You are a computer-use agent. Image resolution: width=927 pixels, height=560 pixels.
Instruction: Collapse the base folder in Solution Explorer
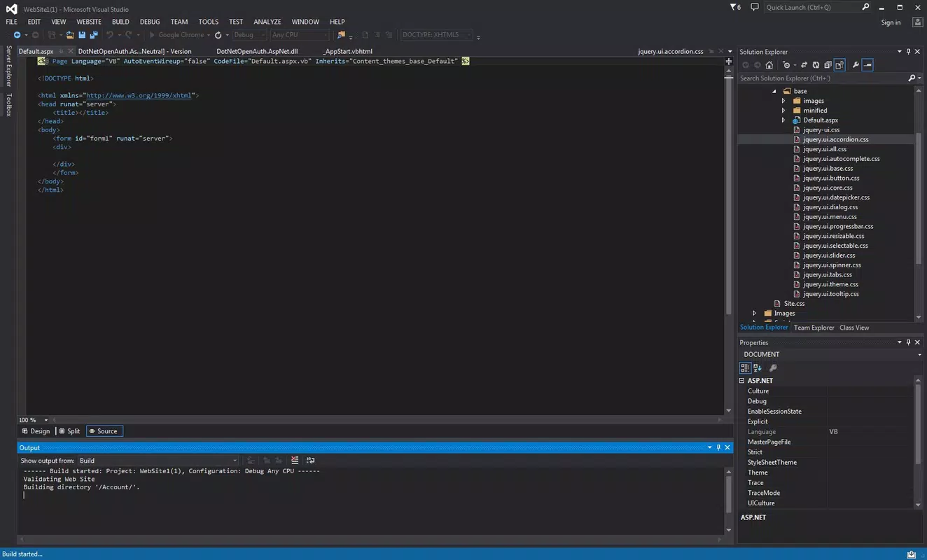pyautogui.click(x=774, y=91)
